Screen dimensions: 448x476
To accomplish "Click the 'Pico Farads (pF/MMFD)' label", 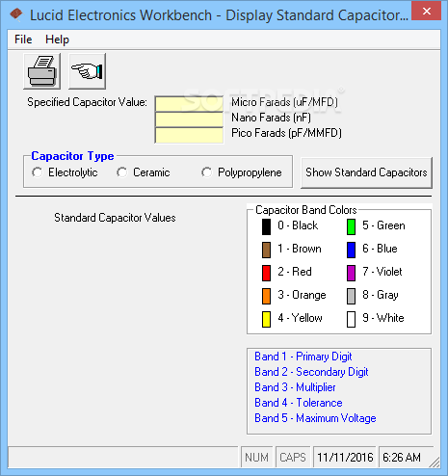I will pyautogui.click(x=286, y=133).
